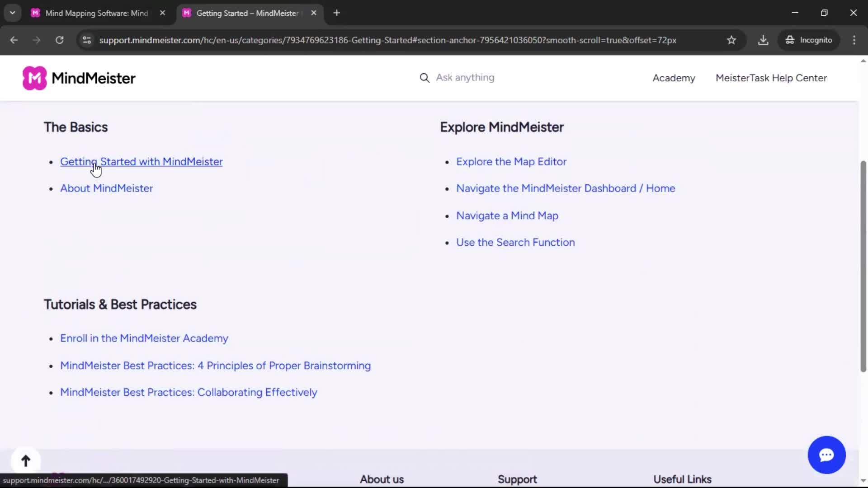Click the Explore MindMeister section heading

tap(501, 127)
